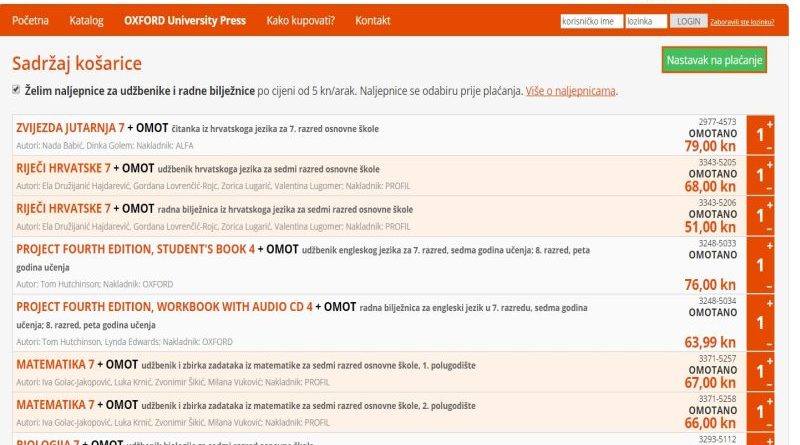The image size is (800, 445).
Task: Click product code '2977-4573'
Action: click(x=717, y=122)
